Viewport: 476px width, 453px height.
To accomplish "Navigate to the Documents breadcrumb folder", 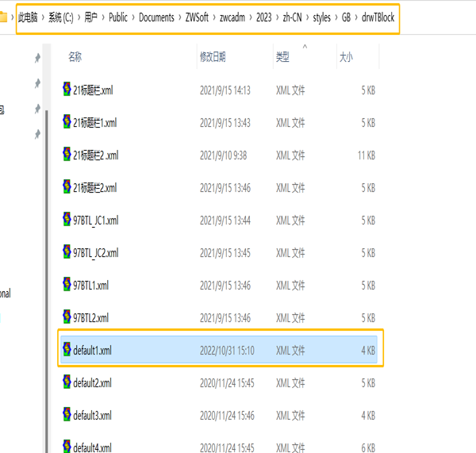I will tap(156, 17).
